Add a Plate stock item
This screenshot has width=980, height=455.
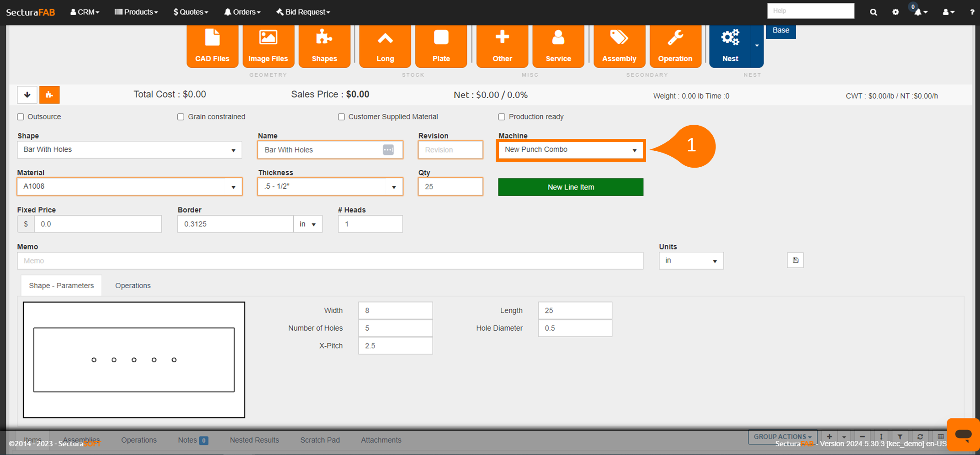click(441, 46)
